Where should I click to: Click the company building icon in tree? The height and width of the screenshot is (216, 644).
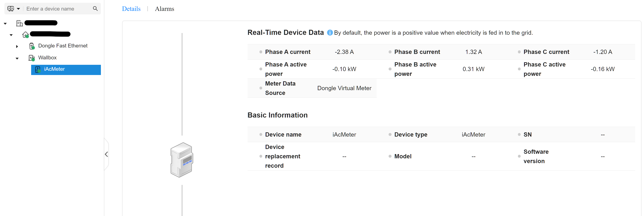[x=19, y=23]
